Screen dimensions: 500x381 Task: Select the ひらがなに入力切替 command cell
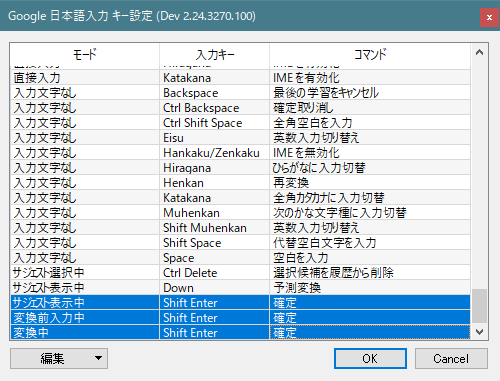[x=370, y=168]
